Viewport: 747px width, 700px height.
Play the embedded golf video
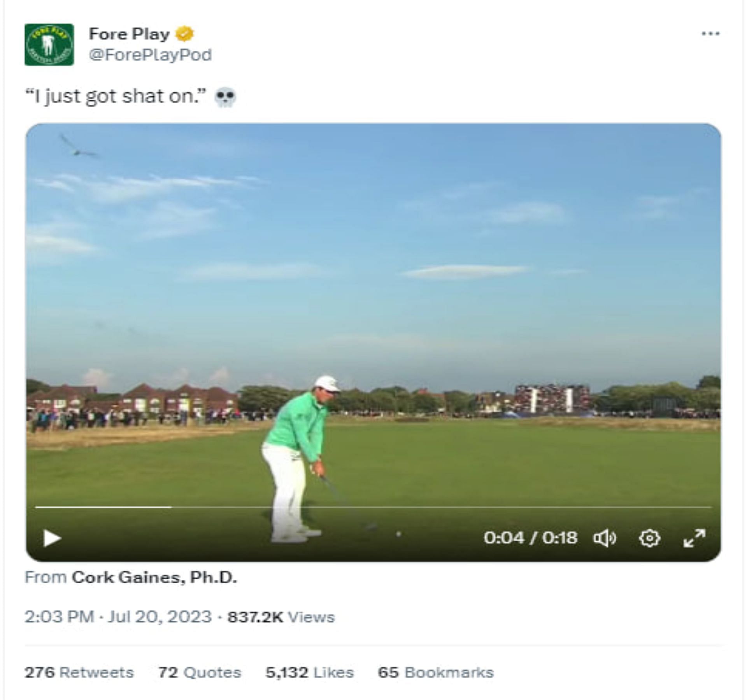click(52, 539)
